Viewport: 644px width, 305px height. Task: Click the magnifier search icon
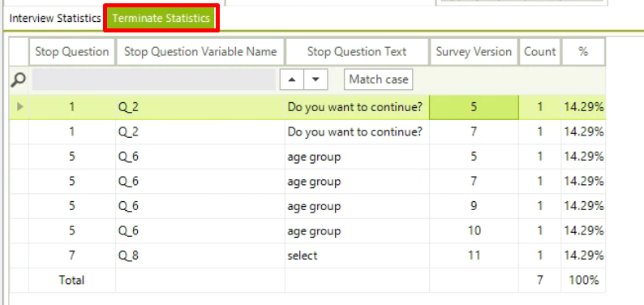[x=18, y=79]
